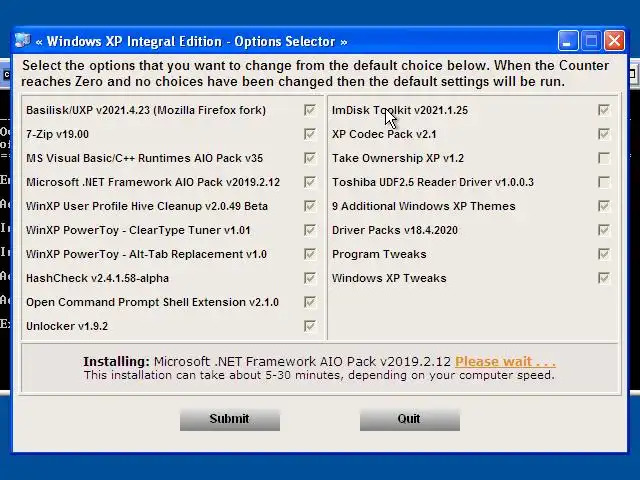Click the 'Basilisk/UXP v2021.4.23 (Mozilla Firefox fork)' label
Image resolution: width=640 pixels, height=480 pixels.
click(146, 111)
